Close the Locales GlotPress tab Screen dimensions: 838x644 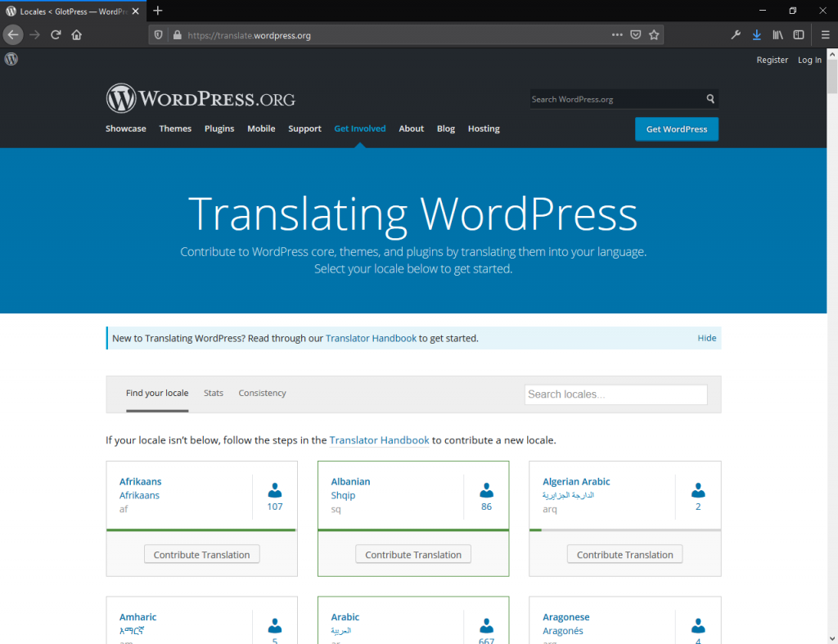[x=135, y=11]
